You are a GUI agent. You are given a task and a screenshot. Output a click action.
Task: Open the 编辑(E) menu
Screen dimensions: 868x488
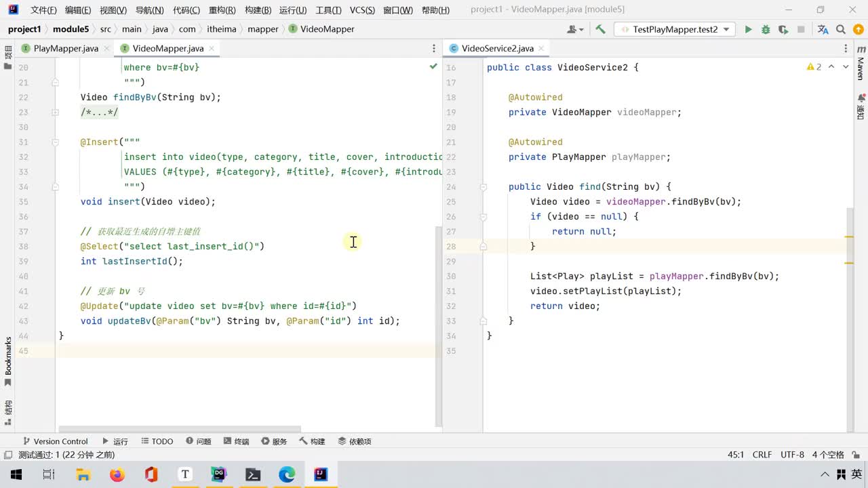(78, 10)
